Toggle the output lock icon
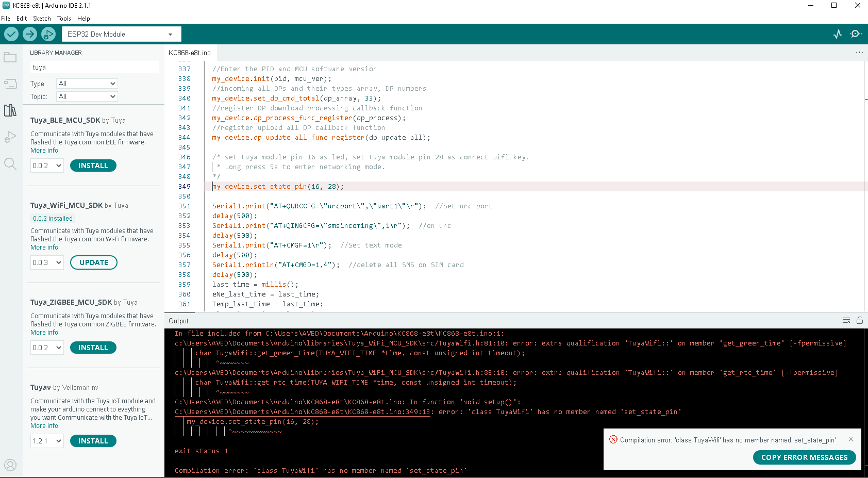The image size is (868, 478). pos(860,320)
